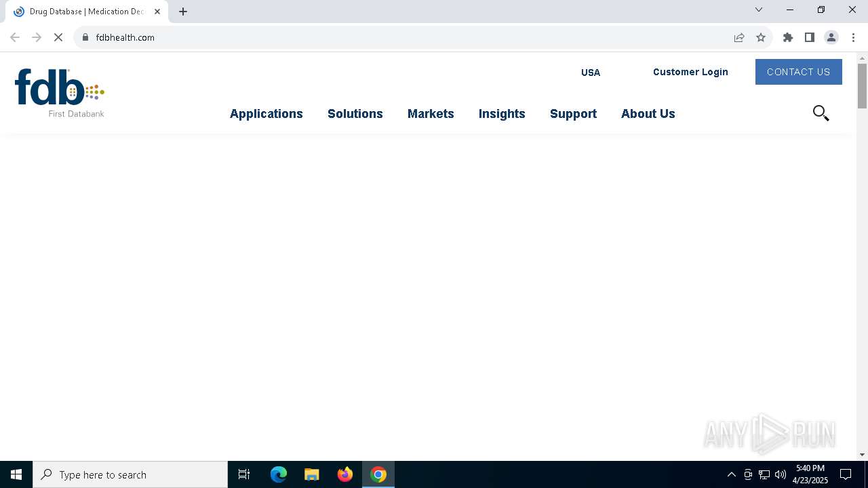Screen dimensions: 868x488
Task: Open the Support menu
Action: [x=573, y=114]
